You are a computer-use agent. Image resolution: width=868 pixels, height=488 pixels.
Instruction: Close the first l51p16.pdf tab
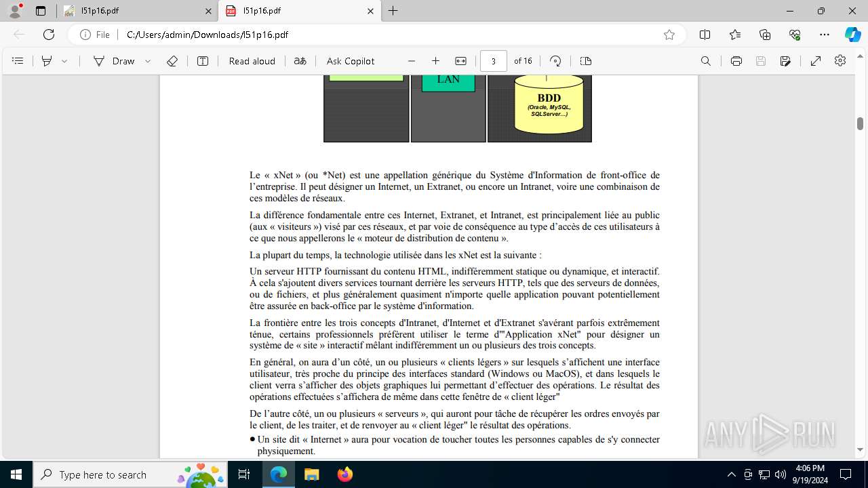point(208,11)
